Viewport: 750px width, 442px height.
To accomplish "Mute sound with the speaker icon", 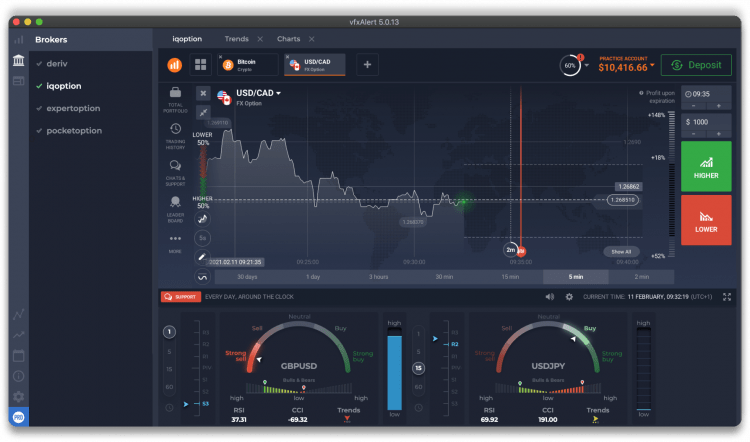I will (549, 297).
